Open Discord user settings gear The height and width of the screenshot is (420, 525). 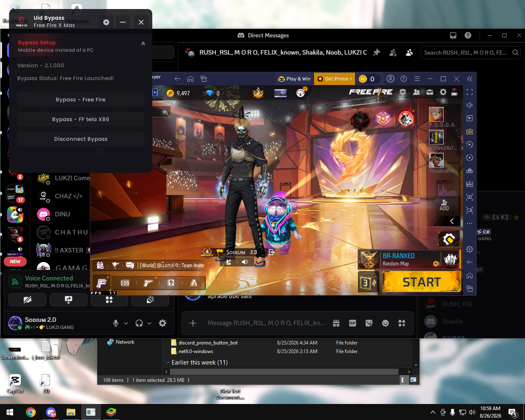[x=163, y=323]
